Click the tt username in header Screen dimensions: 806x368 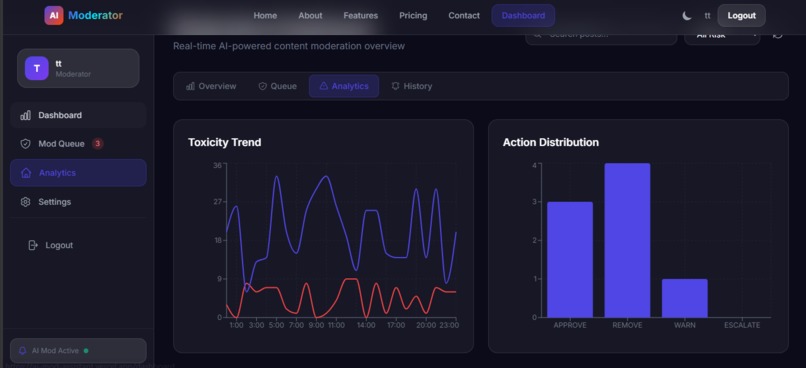click(707, 15)
